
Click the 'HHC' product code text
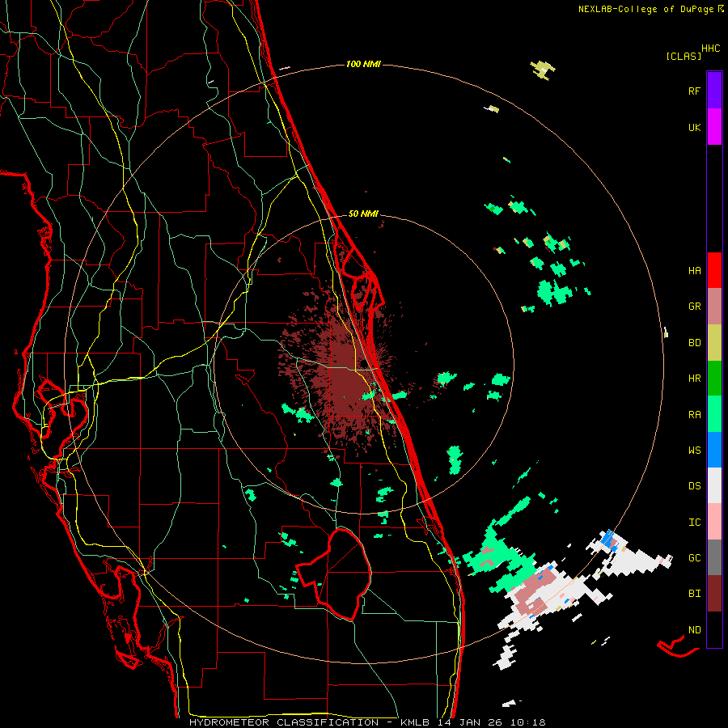(710, 49)
